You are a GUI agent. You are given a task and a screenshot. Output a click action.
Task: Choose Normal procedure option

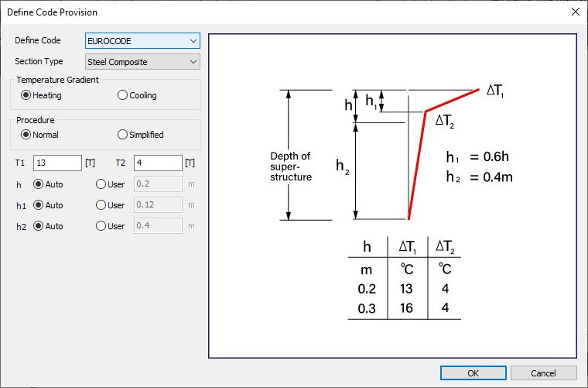(x=26, y=135)
